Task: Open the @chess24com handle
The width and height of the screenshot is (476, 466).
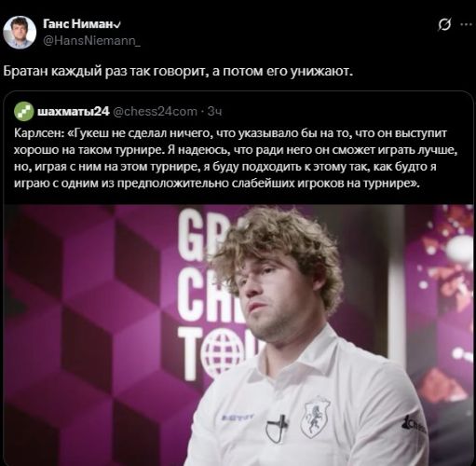Action: tap(155, 111)
